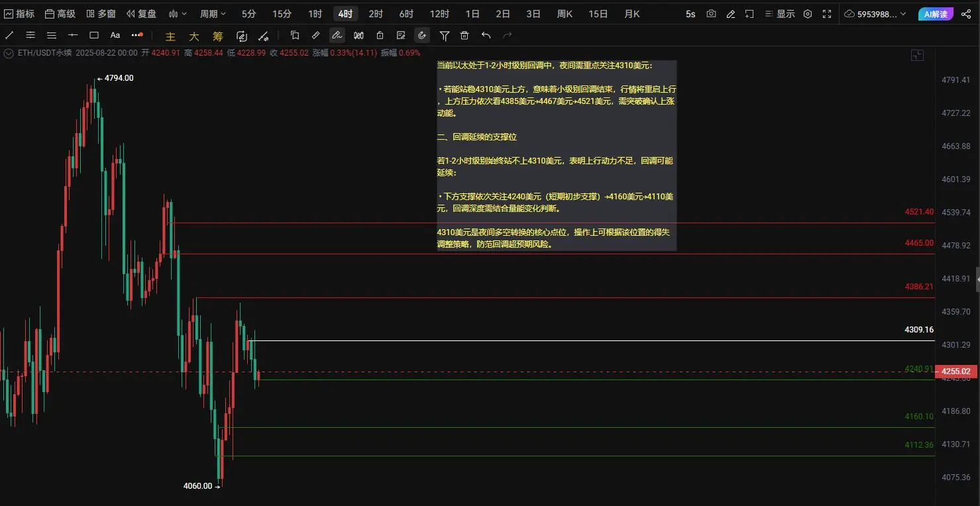Click the rotate-edit drawing icon
980x506 pixels.
[x=242, y=36]
